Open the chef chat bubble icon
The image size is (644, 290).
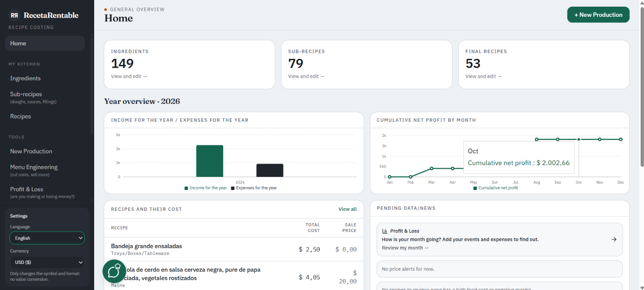pos(114,271)
